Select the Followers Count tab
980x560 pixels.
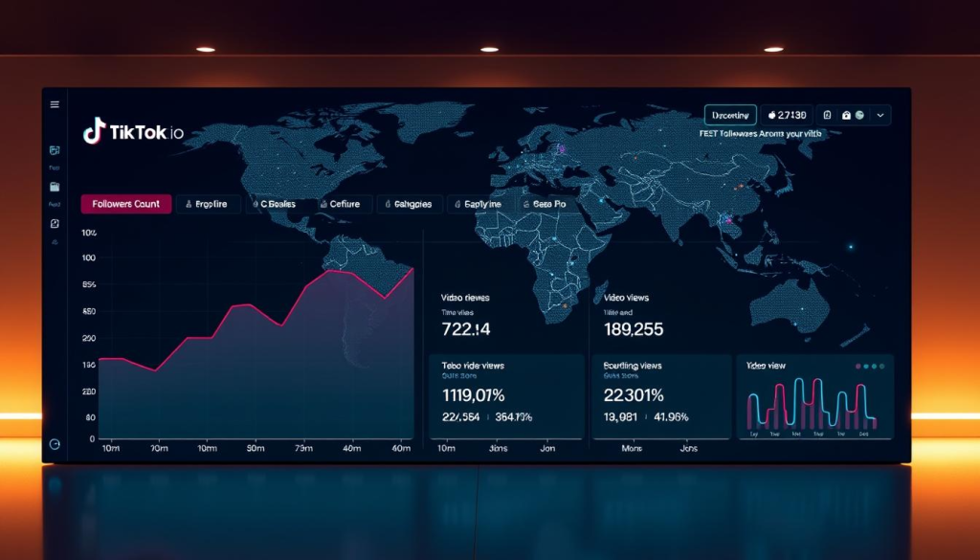[126, 204]
